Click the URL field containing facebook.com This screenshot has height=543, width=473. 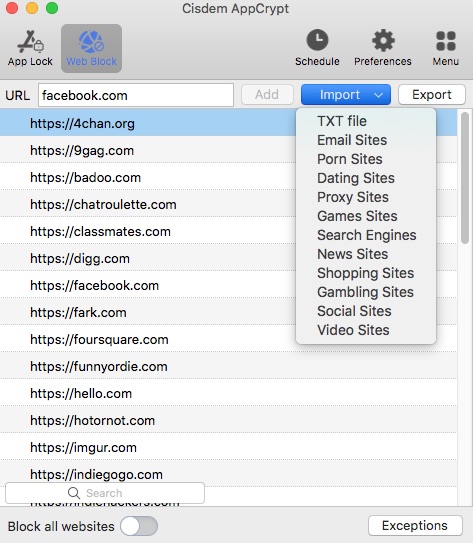pos(136,95)
